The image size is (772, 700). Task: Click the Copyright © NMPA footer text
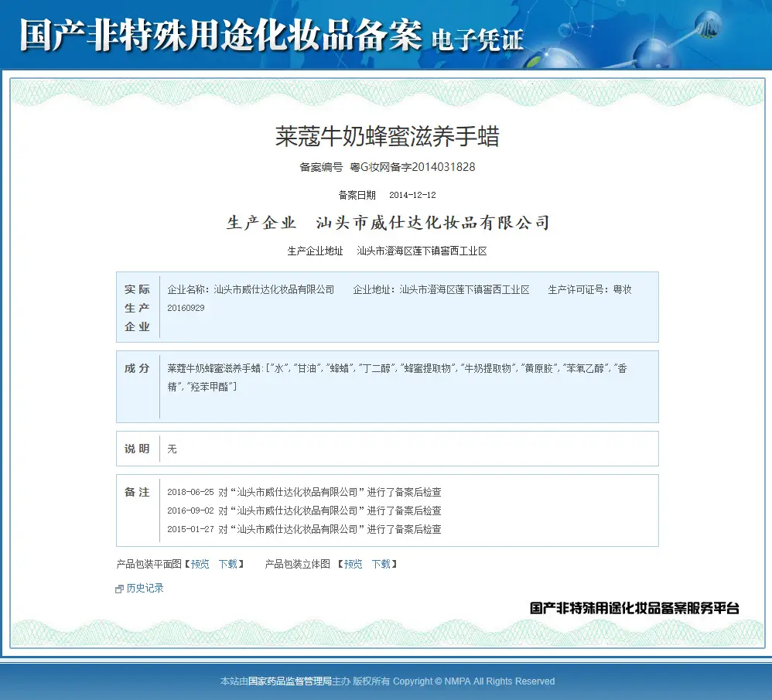[473, 681]
